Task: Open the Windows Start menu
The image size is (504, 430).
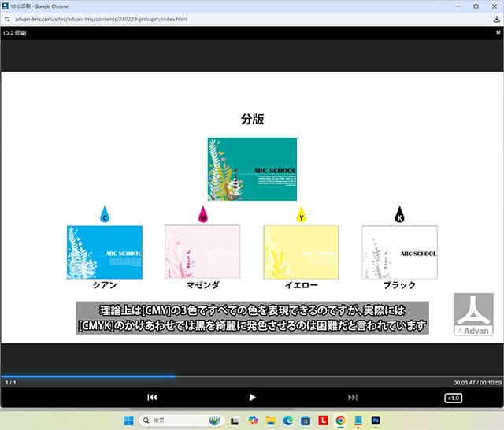Action: point(128,421)
